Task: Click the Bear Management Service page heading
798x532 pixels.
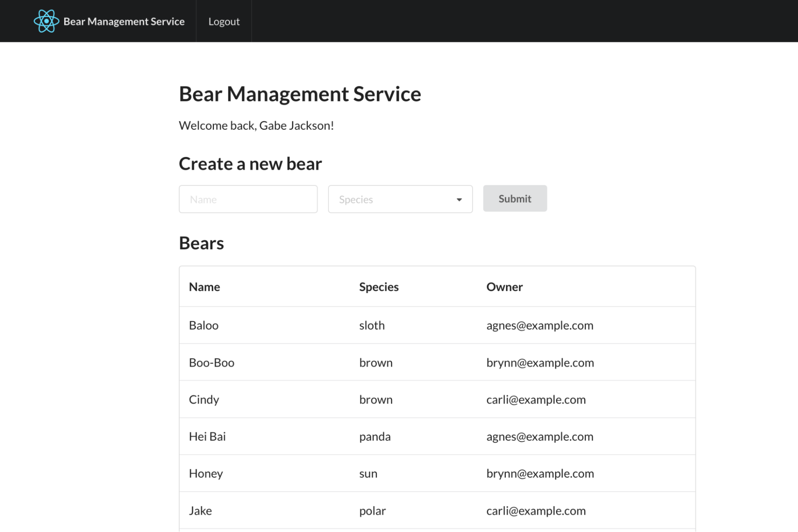Action: [300, 94]
